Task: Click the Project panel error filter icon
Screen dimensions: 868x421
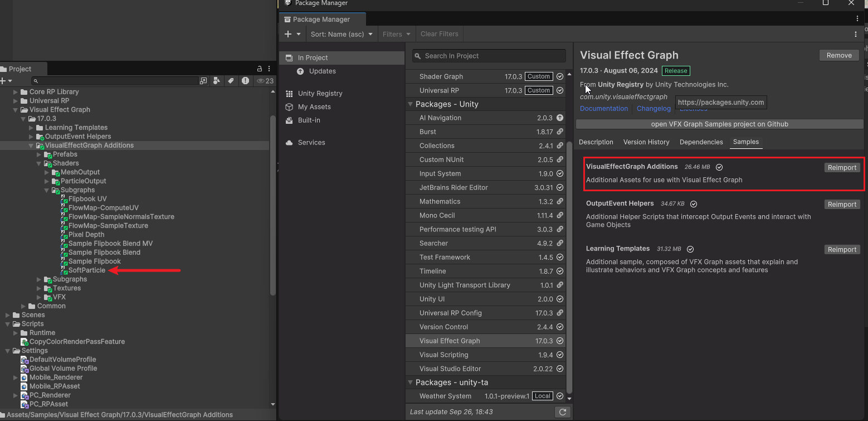Action: [x=245, y=81]
